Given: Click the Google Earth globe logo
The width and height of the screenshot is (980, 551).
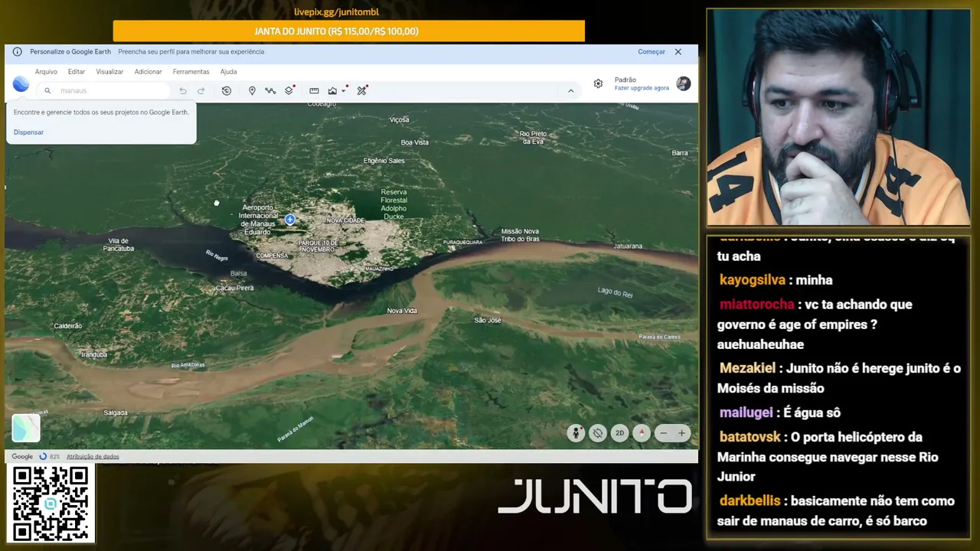Looking at the screenshot, I should coord(21,84).
